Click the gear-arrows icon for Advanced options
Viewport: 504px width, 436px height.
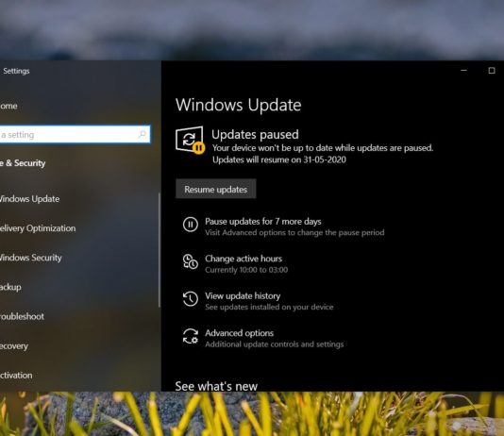[191, 336]
